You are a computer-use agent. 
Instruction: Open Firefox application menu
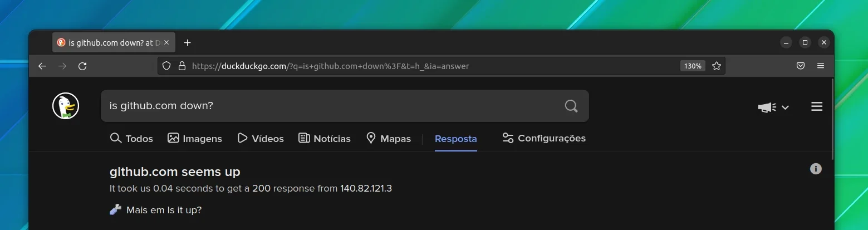coord(821,66)
